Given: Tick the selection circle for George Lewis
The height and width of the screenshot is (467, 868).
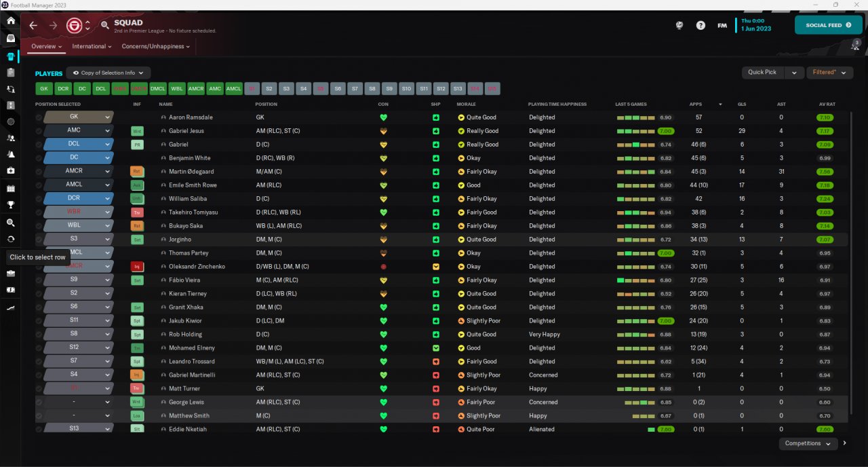Looking at the screenshot, I should click(x=39, y=403).
